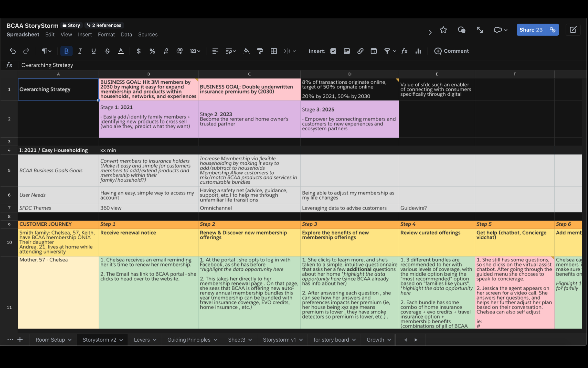588x368 pixels.
Task: Redo the last undone action
Action: 26,51
